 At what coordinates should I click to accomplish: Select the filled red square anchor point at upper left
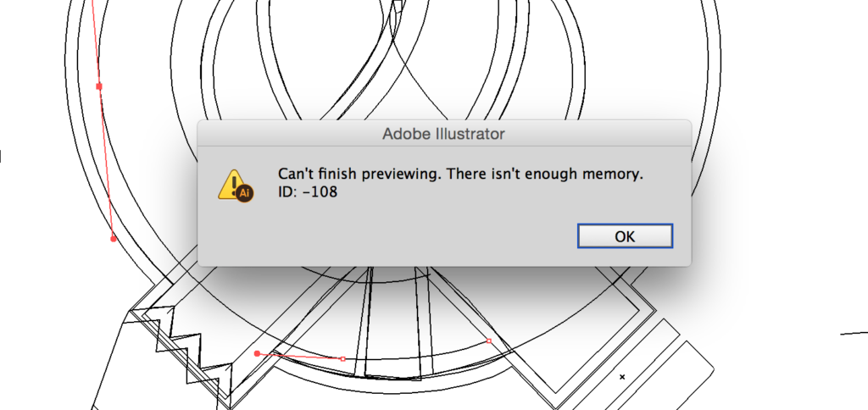click(99, 86)
